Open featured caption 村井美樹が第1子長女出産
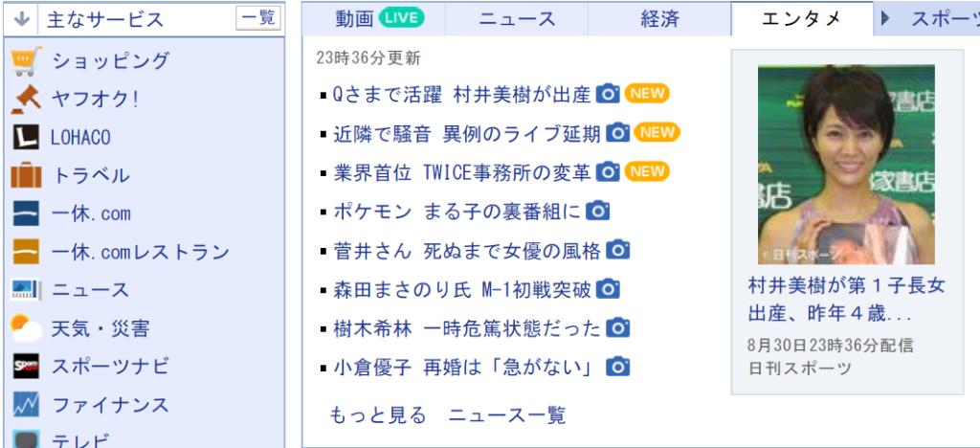Screen dimensions: 980x448 (x=846, y=300)
